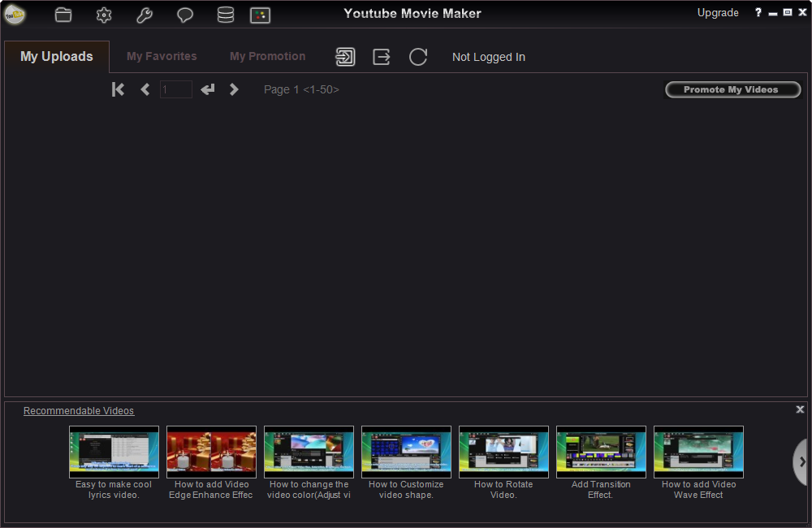The height and width of the screenshot is (528, 812).
Task: Go to previous page
Action: [145, 89]
